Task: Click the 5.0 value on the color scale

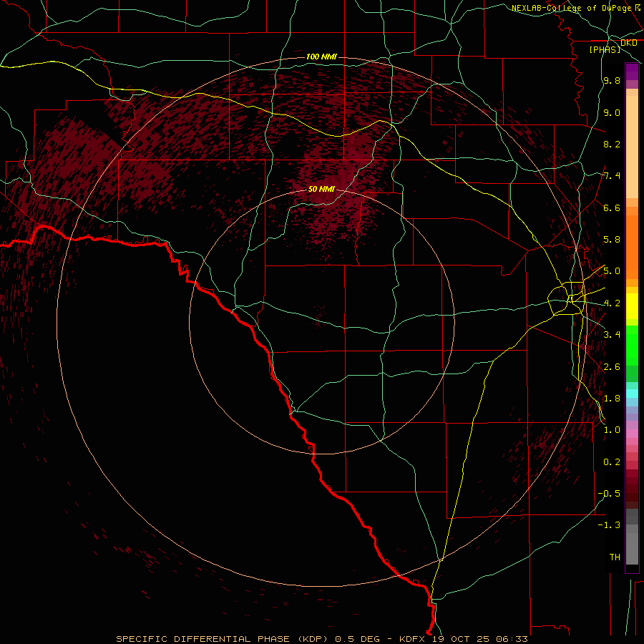Action: coord(612,271)
